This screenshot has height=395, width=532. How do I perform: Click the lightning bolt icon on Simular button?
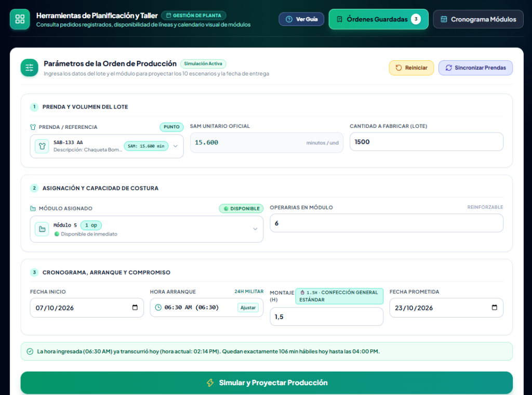tap(210, 383)
